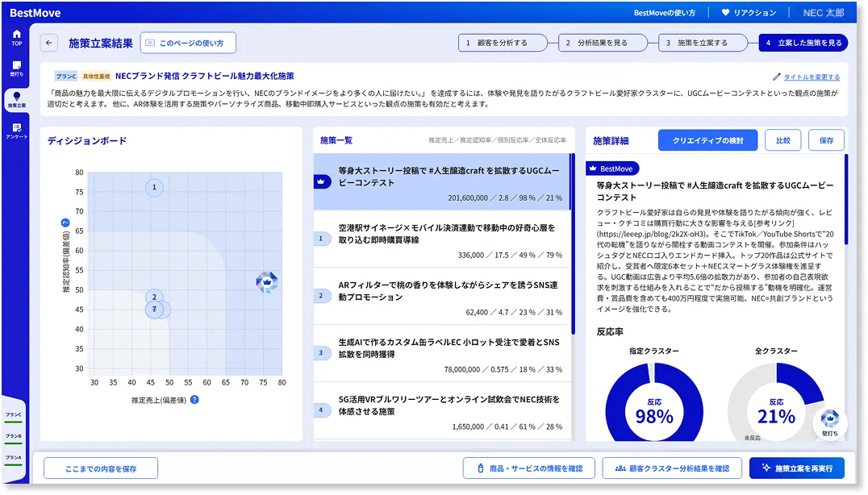868x495 pixels.
Task: Click 全クラスター 21% donut chart
Action: (776, 402)
